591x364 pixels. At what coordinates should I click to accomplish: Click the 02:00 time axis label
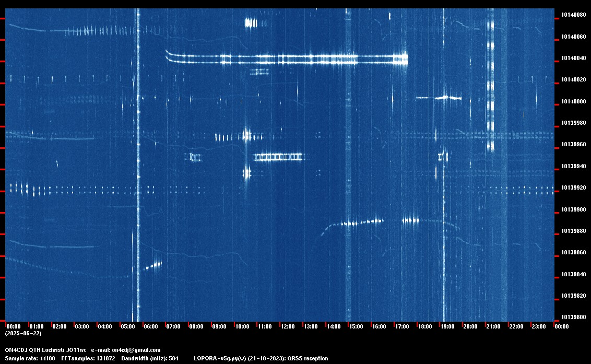59,326
